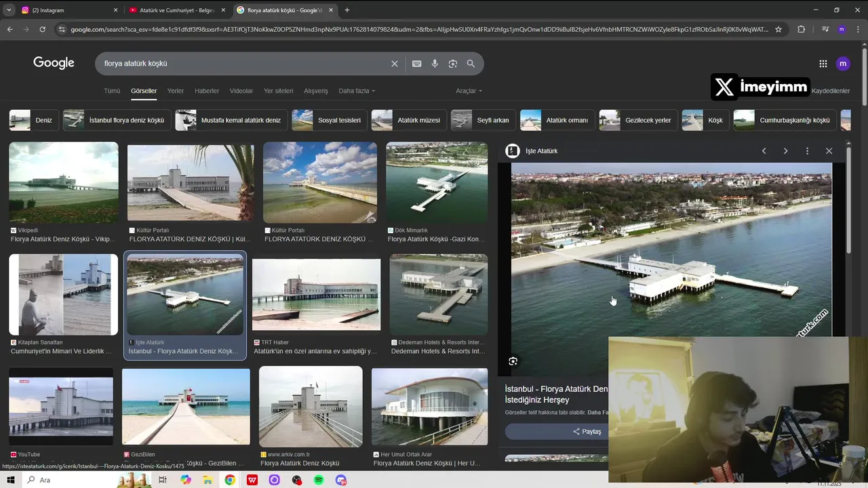Click the on-screen keyboard icon in search bar
The height and width of the screenshot is (488, 868).
(417, 64)
